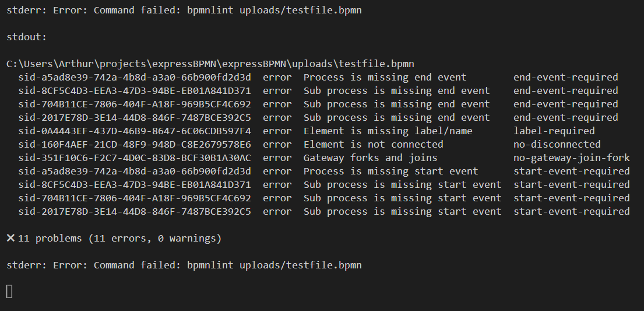Click the no-disconnected rule name
Viewport: 644px width, 311px height.
pos(557,144)
